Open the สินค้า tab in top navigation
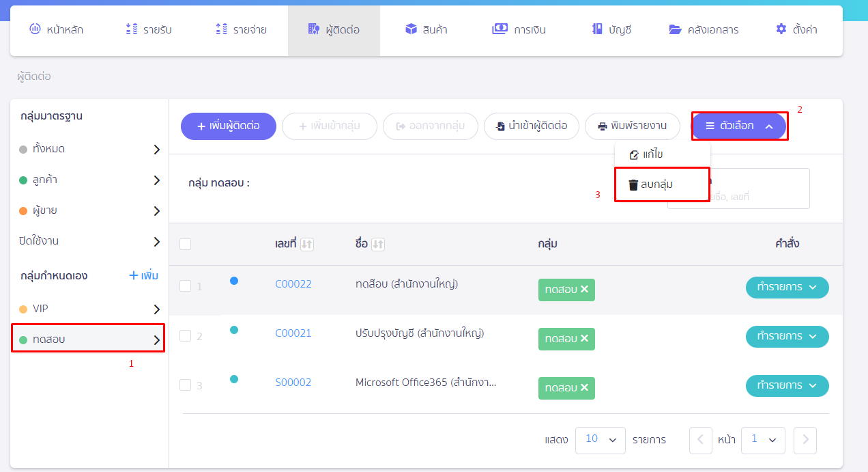Image resolution: width=868 pixels, height=472 pixels. tap(426, 30)
